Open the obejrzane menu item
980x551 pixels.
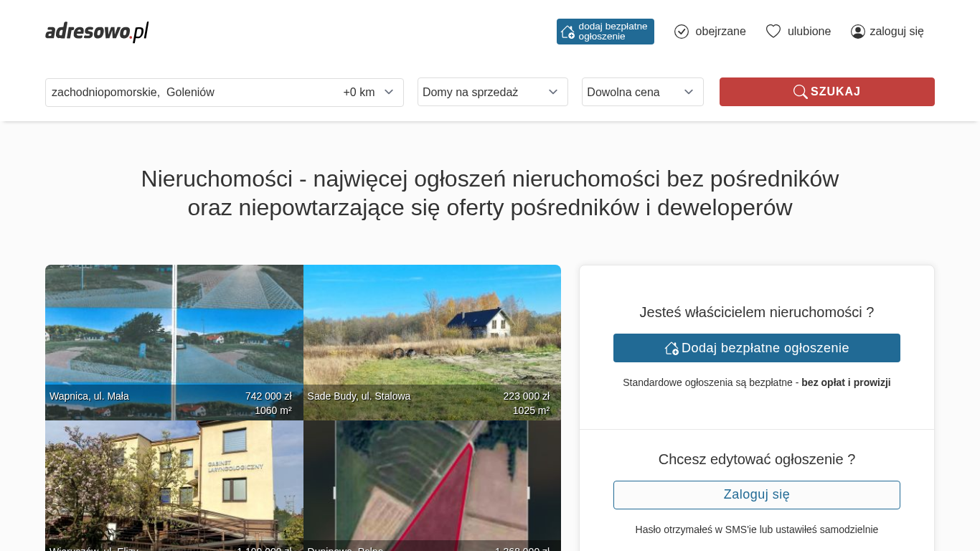pyautogui.click(x=720, y=32)
